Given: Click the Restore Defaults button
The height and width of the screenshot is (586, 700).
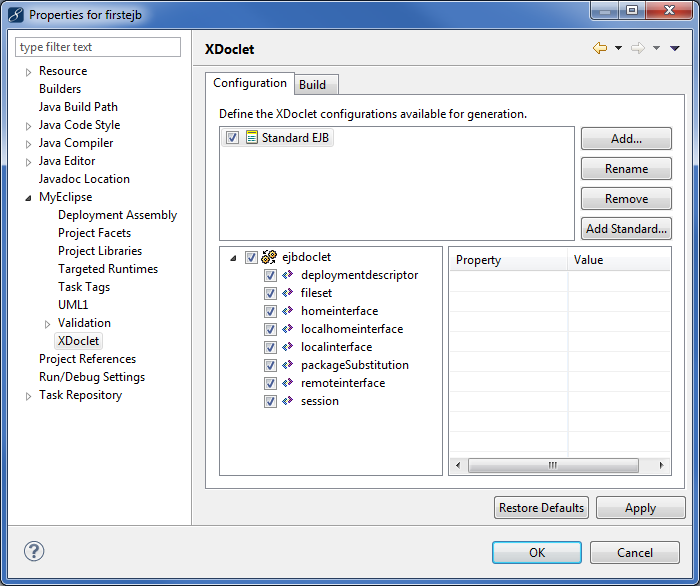Looking at the screenshot, I should click(x=541, y=508).
